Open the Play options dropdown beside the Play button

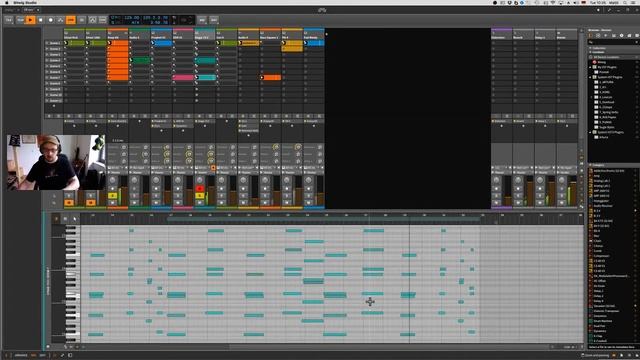[x=20, y=20]
